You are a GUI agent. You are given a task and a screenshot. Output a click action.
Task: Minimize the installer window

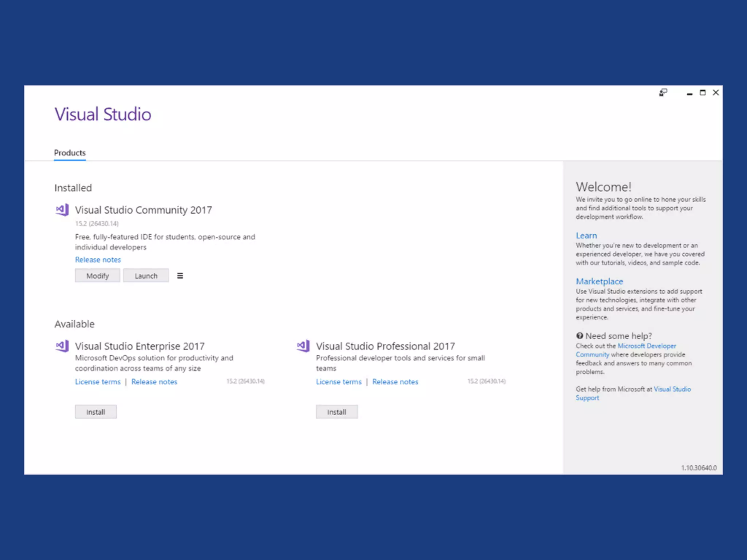click(x=689, y=93)
